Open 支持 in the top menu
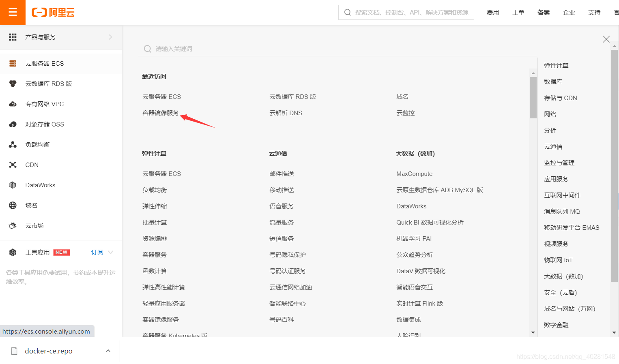This screenshot has height=364, width=619. 594,13
